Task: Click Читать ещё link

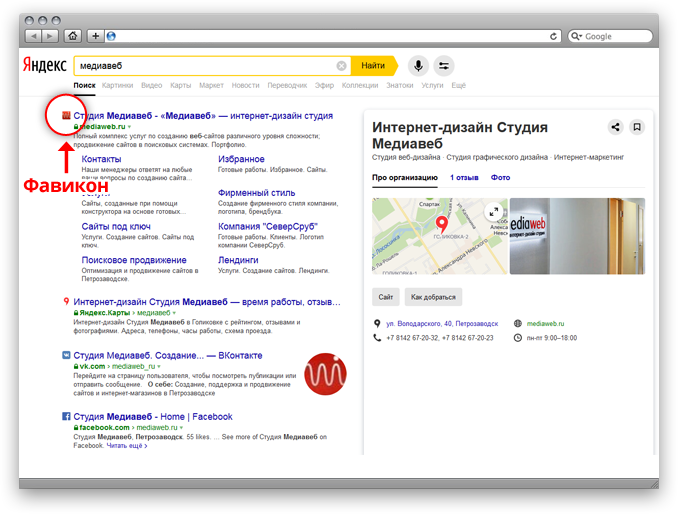Action: tap(127, 446)
